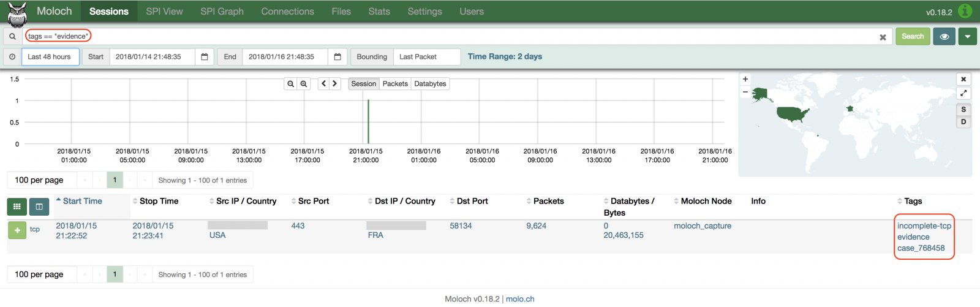Clear the search expression with the X
Image resolution: width=980 pixels, height=307 pixels.
(883, 37)
